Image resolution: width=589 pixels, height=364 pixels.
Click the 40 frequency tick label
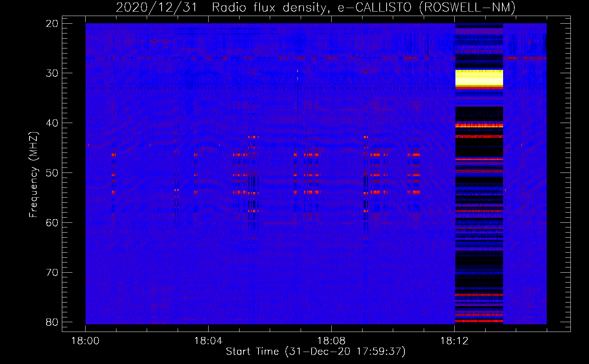(52, 123)
